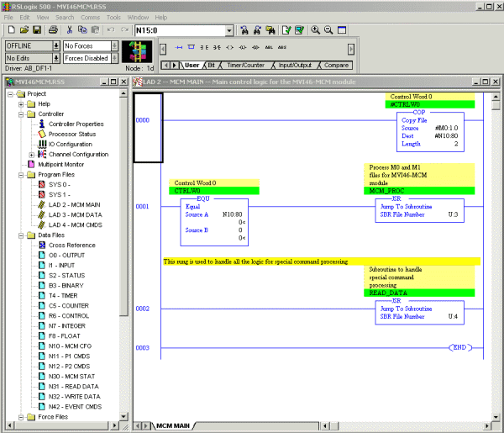Save the project with the floppy disk icon
This screenshot has width=504, height=433.
pyautogui.click(x=37, y=30)
